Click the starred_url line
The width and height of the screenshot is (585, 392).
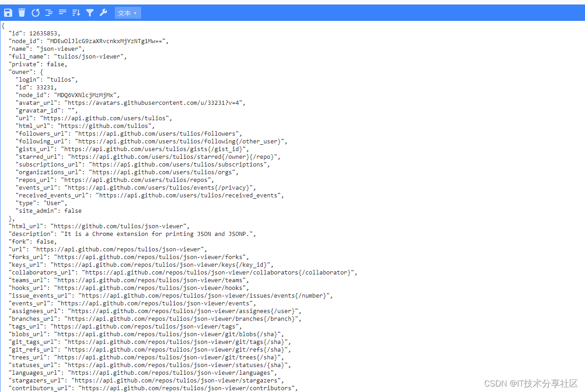tap(148, 157)
